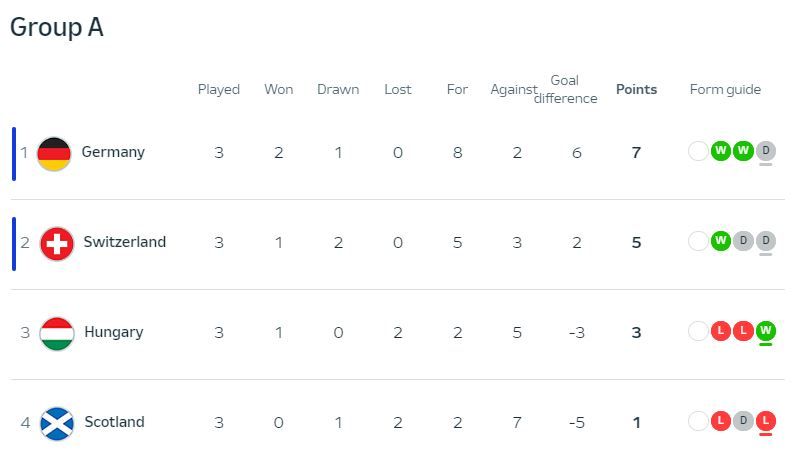Click Scotland's empty form guide circle
794x451 pixels.
click(698, 422)
